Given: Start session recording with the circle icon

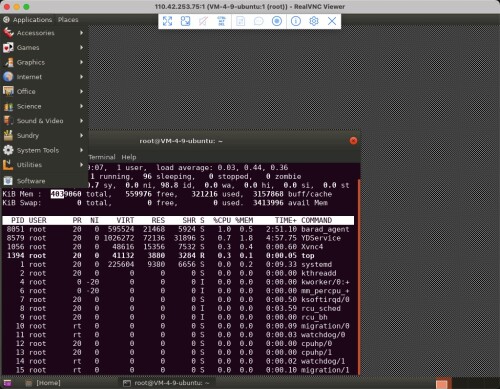Looking at the screenshot, I should pos(277,21).
